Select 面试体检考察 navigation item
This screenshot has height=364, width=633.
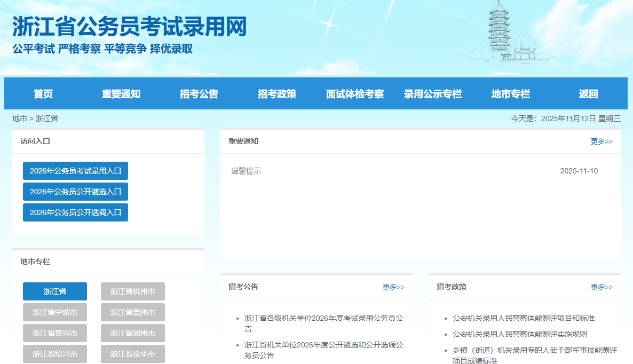(355, 94)
